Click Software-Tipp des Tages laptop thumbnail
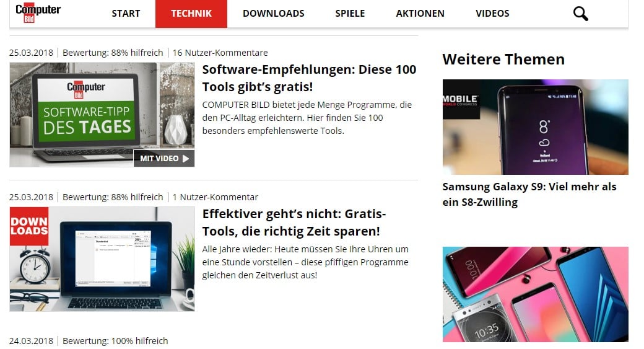This screenshot has width=644, height=349. (x=102, y=115)
